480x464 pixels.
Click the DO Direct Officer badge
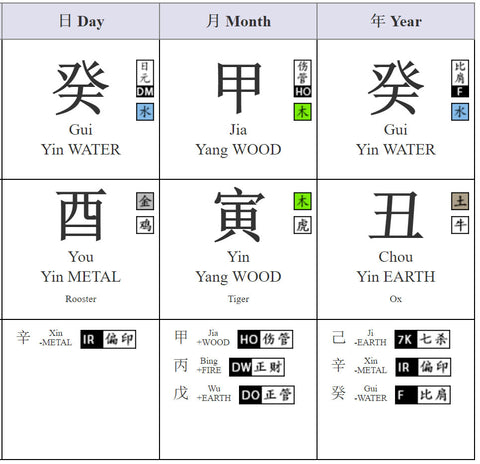266,395
